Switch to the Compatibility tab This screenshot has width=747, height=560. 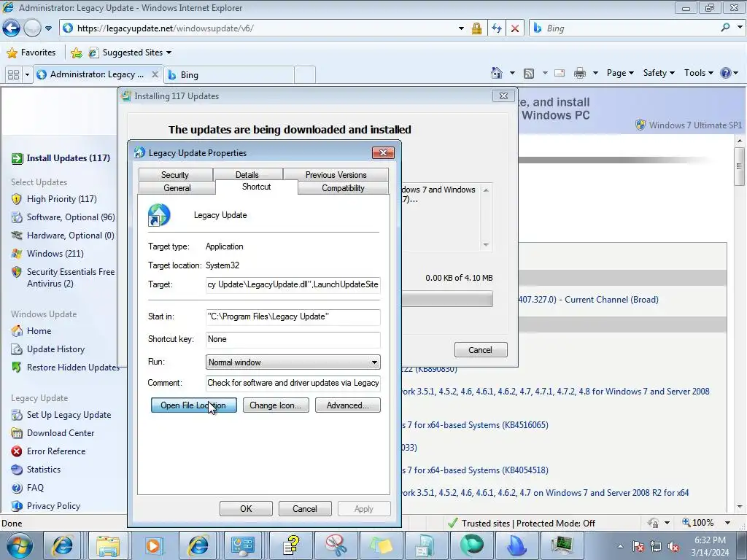[343, 188]
